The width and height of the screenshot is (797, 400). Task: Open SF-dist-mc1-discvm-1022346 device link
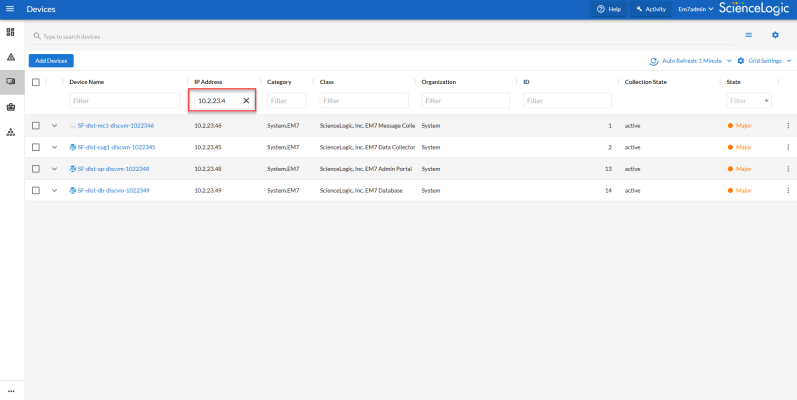[x=116, y=126]
